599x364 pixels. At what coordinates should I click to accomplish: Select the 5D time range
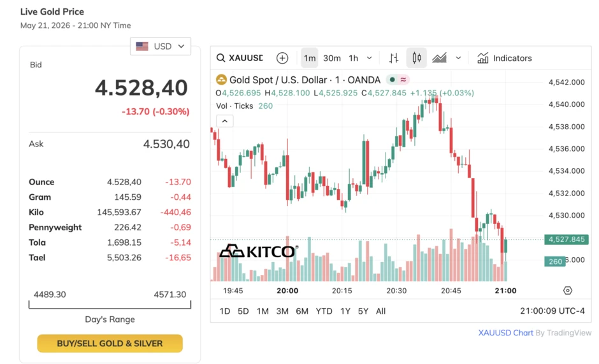pyautogui.click(x=243, y=311)
